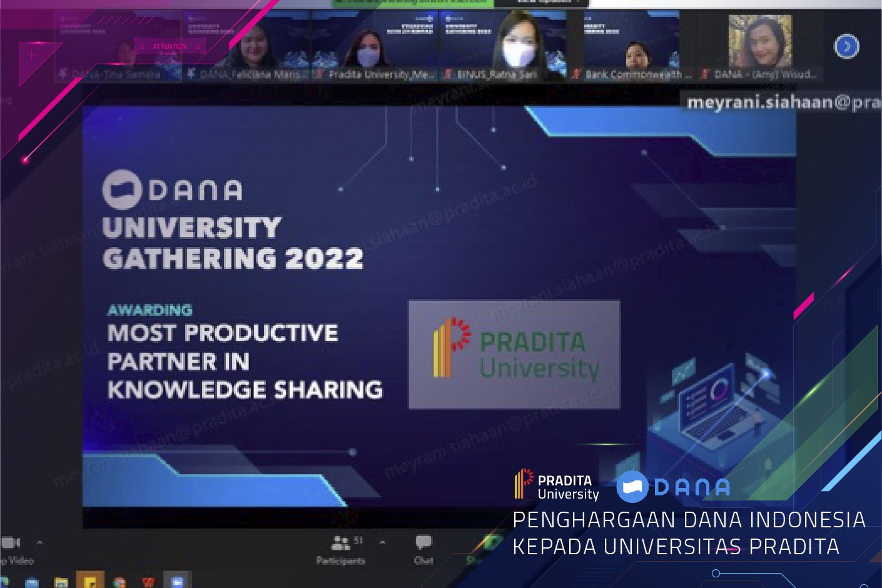Viewport: 882px width, 588px height.
Task: Click the Zoom icon in the taskbar
Action: pyautogui.click(x=177, y=581)
